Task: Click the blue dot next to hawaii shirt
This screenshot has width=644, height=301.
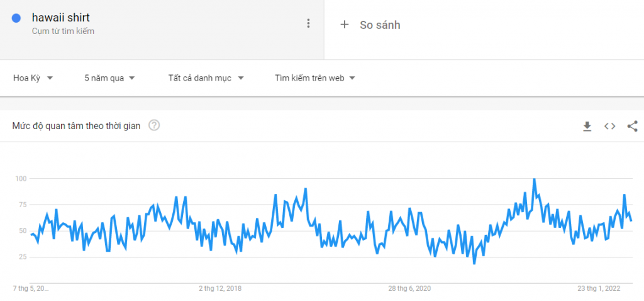Action: point(18,19)
